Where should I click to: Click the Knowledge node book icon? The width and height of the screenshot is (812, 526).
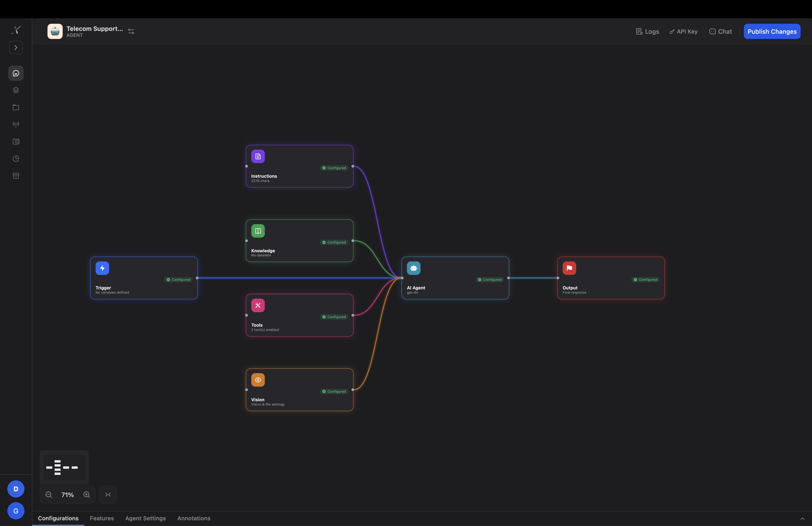click(258, 231)
